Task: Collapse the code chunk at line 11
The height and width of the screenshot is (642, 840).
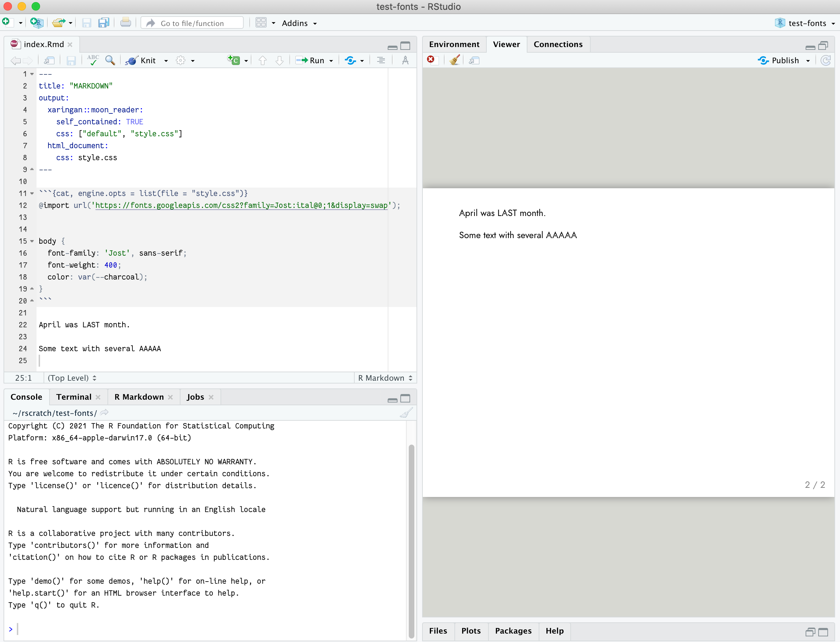Action: pyautogui.click(x=32, y=194)
